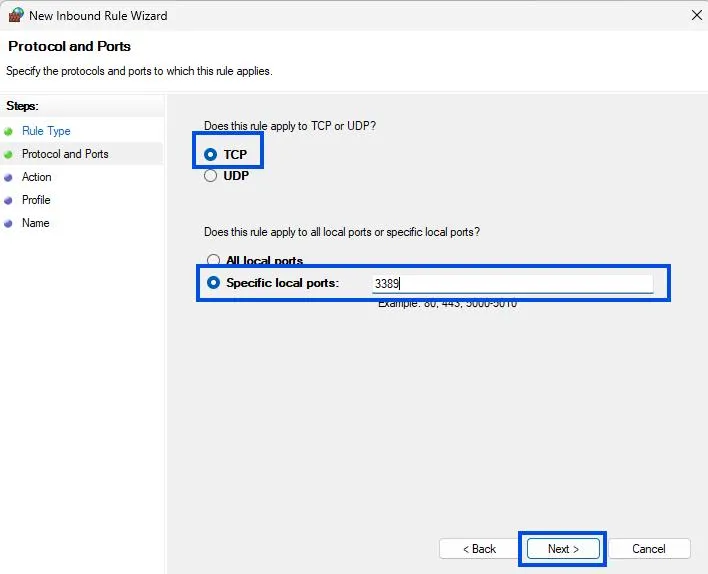The image size is (708, 574).
Task: Open the Profile step label
Action: 36,200
